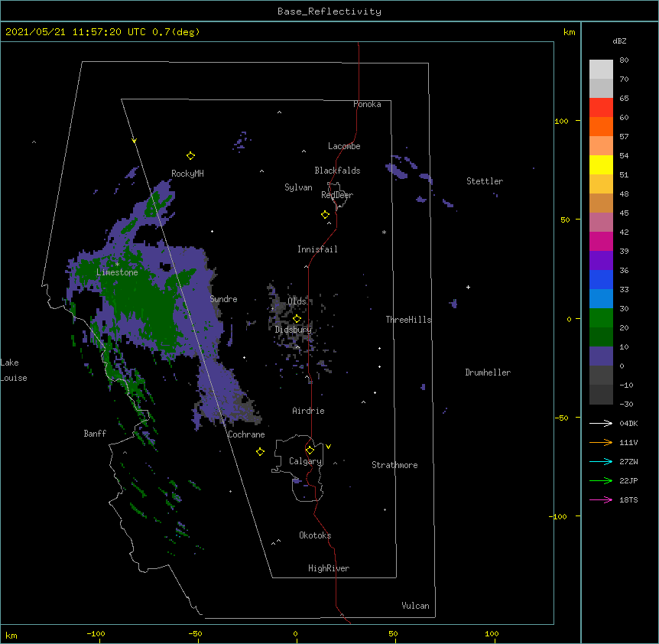This screenshot has height=644, width=659.
Task: Click the Lacombe label
Action: click(x=344, y=146)
